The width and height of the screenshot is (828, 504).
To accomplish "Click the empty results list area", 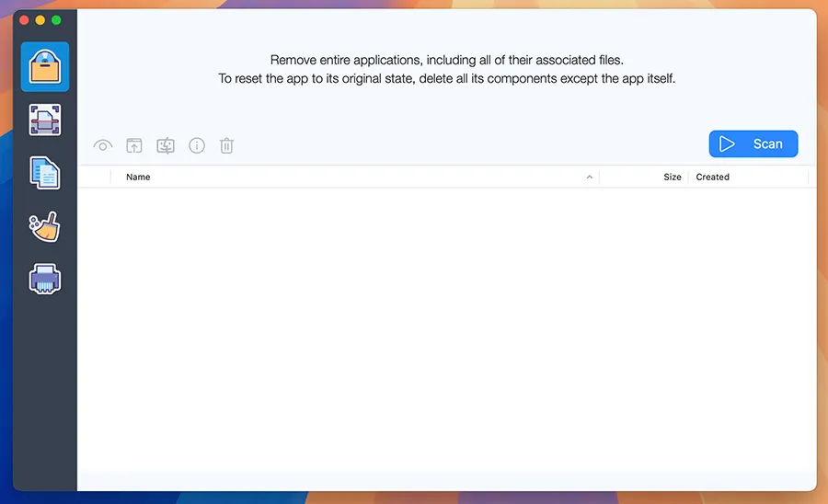I will click(446, 322).
